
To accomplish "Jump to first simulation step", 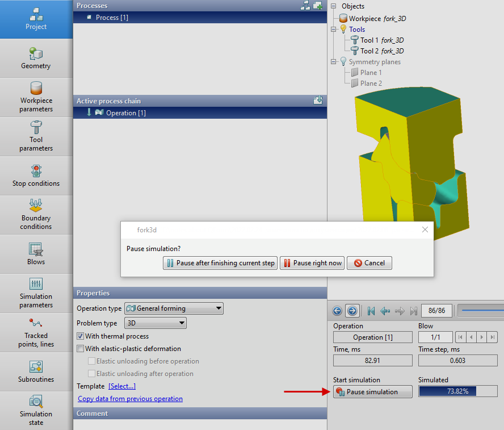I will point(371,311).
